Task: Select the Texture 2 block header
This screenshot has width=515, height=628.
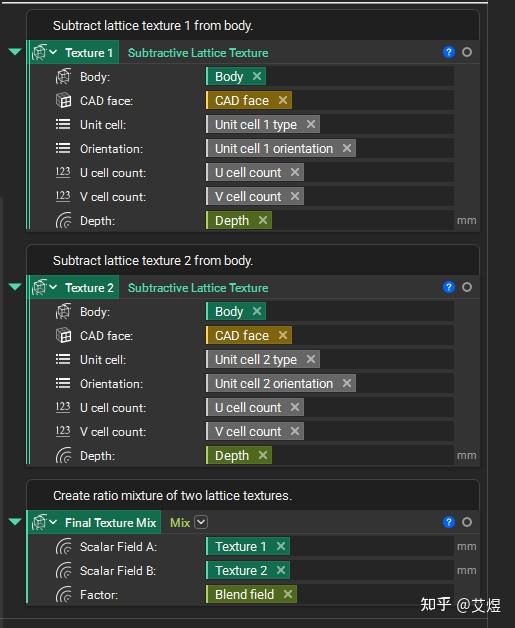Action: pyautogui.click(x=89, y=288)
